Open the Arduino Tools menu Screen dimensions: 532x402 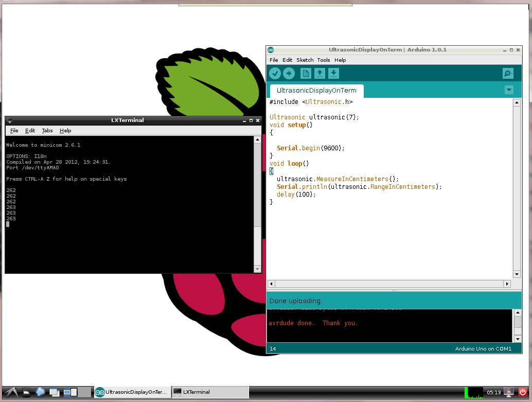pos(324,60)
